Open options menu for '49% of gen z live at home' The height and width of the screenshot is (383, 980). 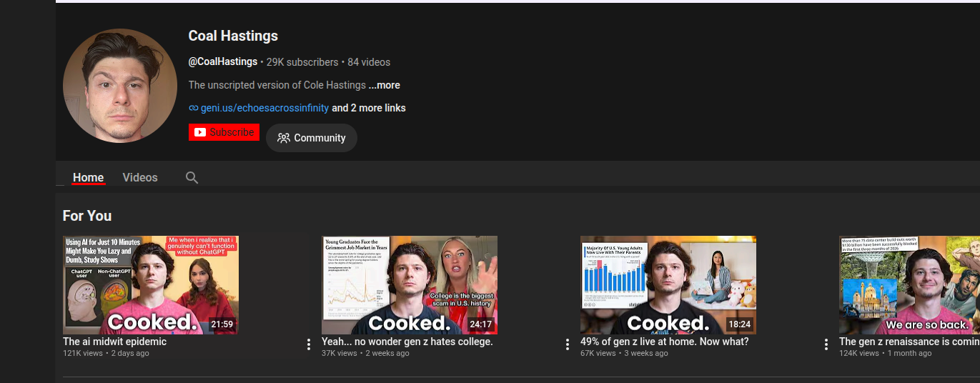(x=826, y=344)
